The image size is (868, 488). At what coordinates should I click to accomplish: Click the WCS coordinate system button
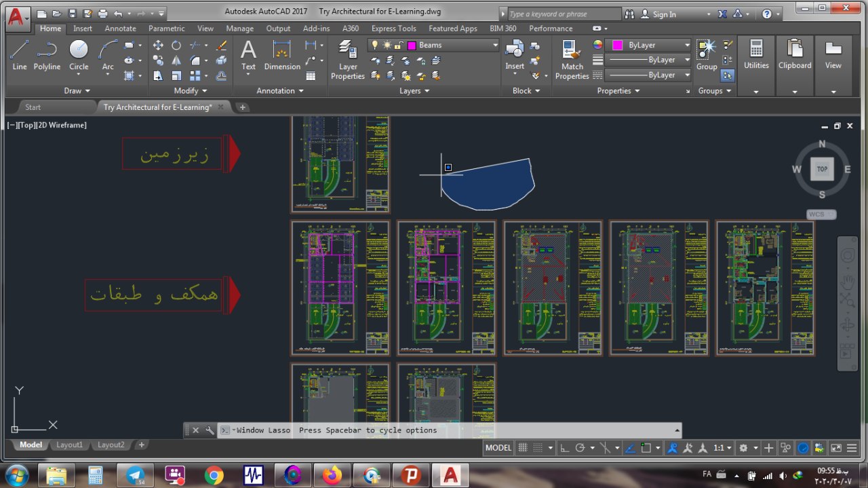(x=821, y=214)
